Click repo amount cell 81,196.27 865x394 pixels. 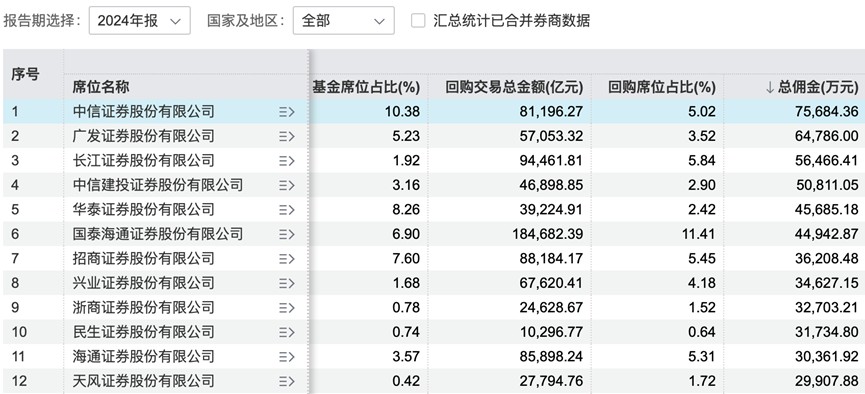point(551,112)
